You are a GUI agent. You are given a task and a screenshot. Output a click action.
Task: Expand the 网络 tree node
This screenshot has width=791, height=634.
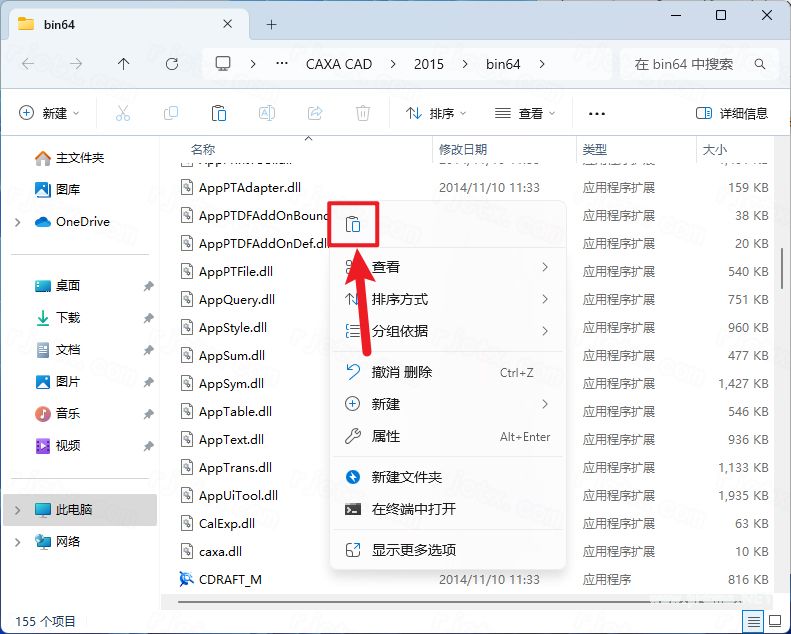coord(18,542)
